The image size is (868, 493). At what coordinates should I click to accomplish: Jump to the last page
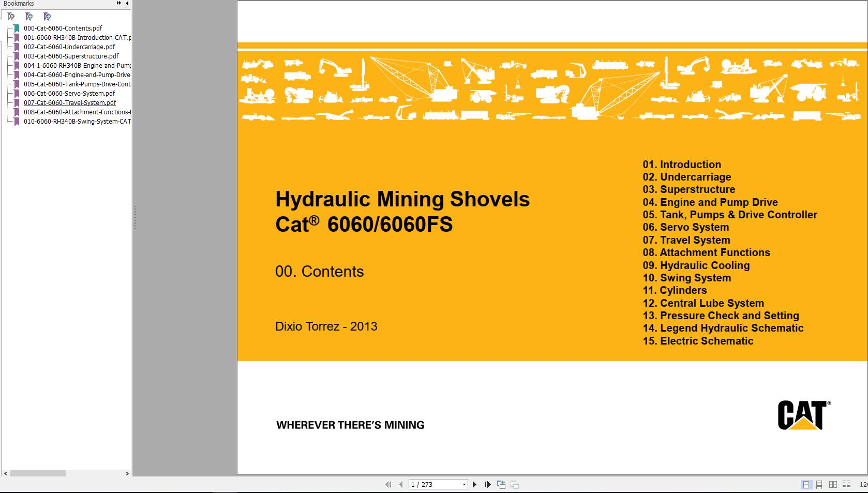[x=487, y=484]
